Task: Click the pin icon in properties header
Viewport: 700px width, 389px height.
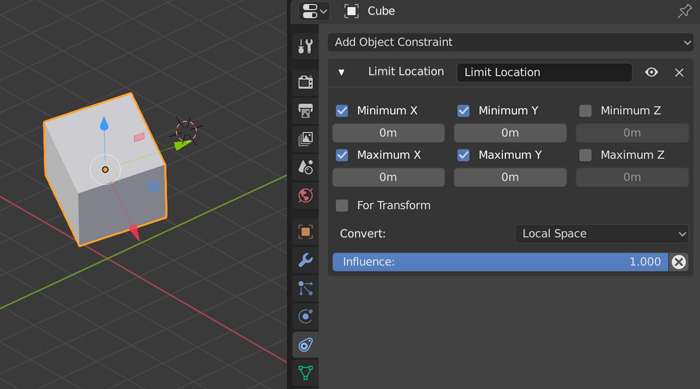Action: [x=684, y=11]
